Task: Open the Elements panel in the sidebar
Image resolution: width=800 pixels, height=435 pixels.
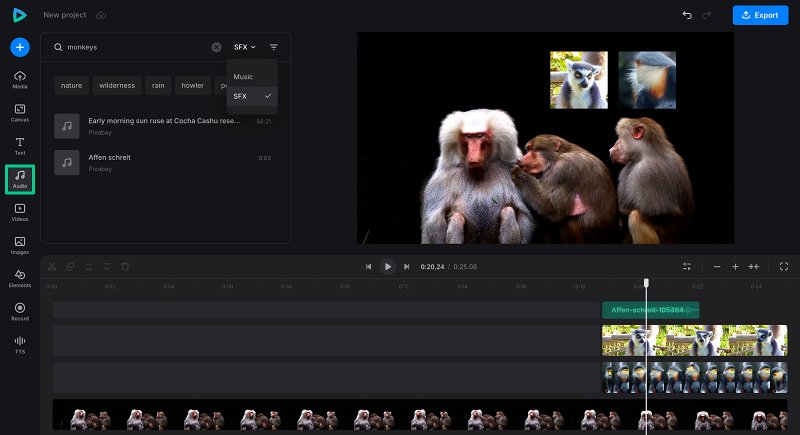Action: tap(20, 279)
